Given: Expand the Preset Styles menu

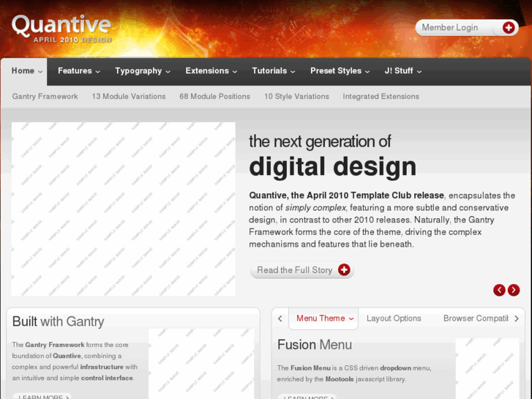Looking at the screenshot, I should 340,71.
